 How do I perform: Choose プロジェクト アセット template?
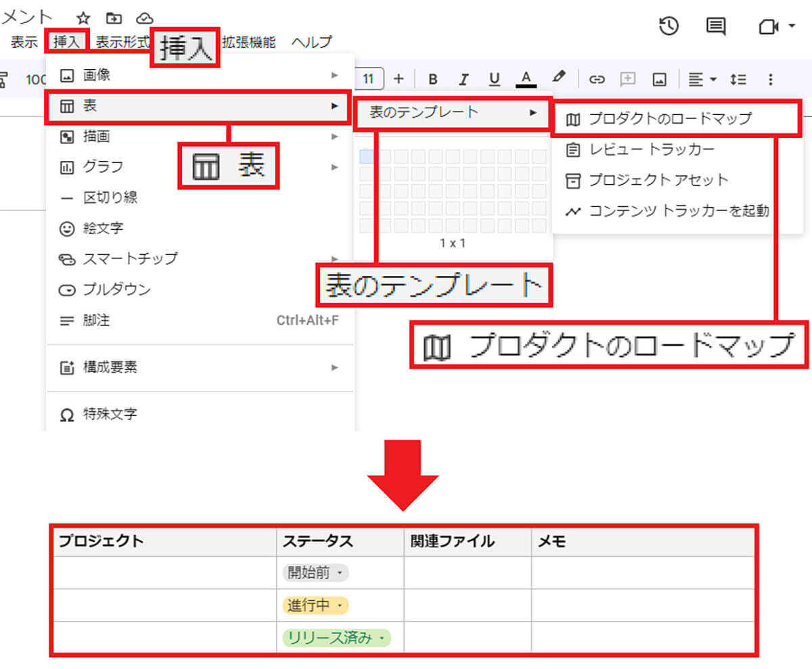(677, 181)
